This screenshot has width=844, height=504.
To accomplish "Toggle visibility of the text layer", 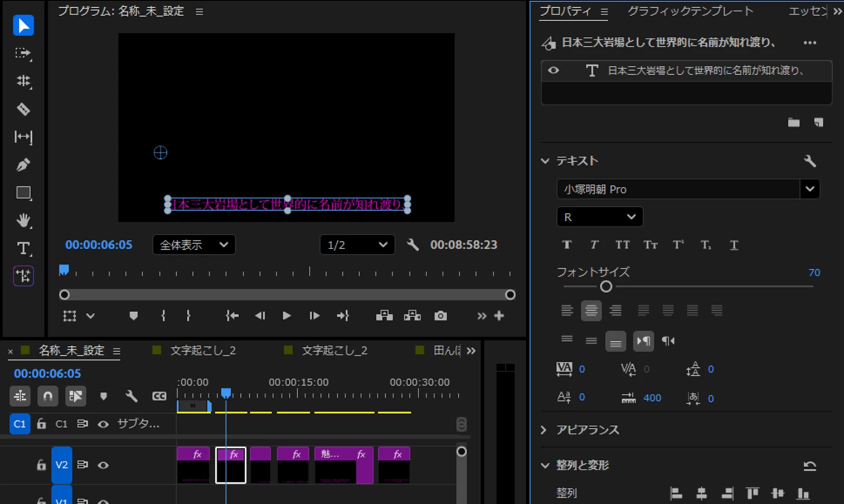I will [554, 70].
